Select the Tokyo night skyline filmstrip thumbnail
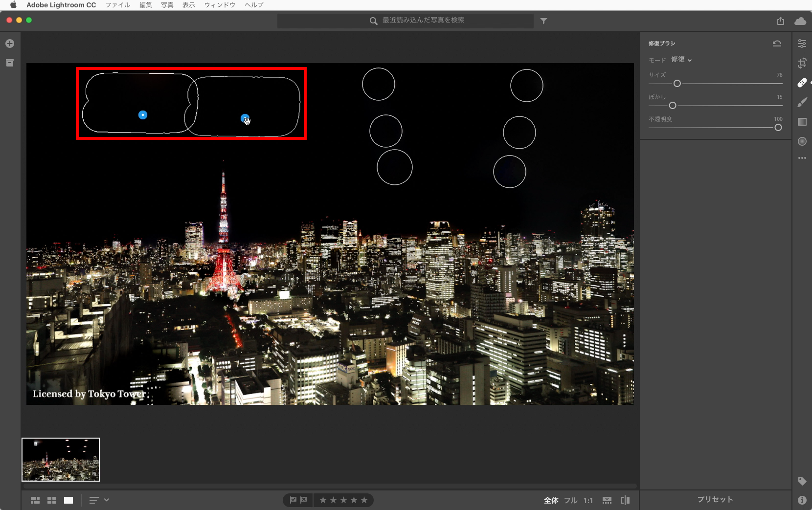 (x=61, y=460)
